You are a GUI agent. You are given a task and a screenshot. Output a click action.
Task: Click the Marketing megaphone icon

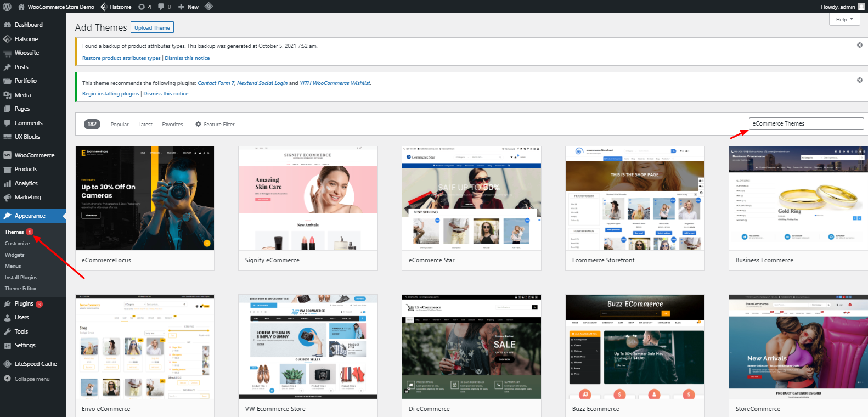coord(7,197)
